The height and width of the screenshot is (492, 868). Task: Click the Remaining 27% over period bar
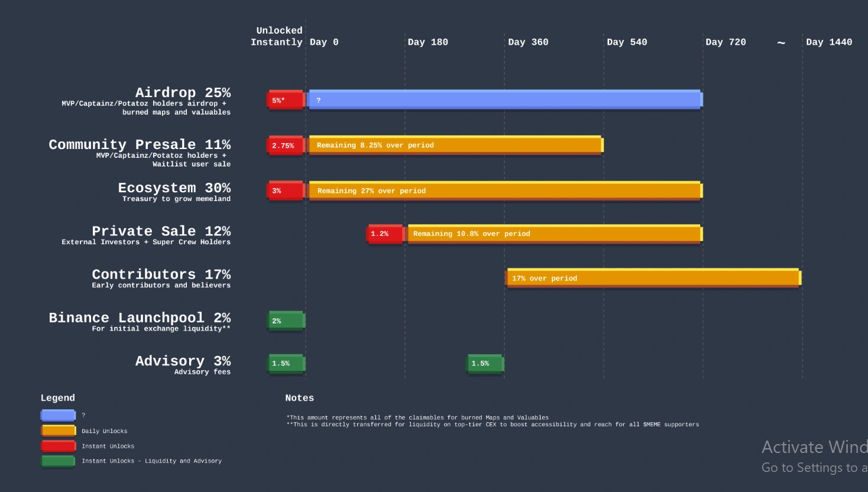point(505,190)
